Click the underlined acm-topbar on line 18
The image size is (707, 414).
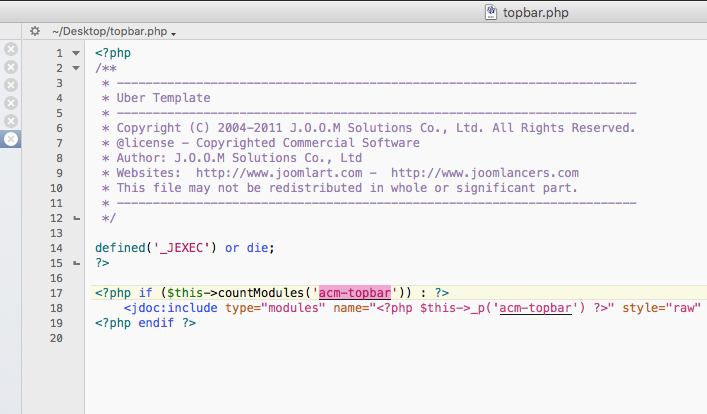535,308
